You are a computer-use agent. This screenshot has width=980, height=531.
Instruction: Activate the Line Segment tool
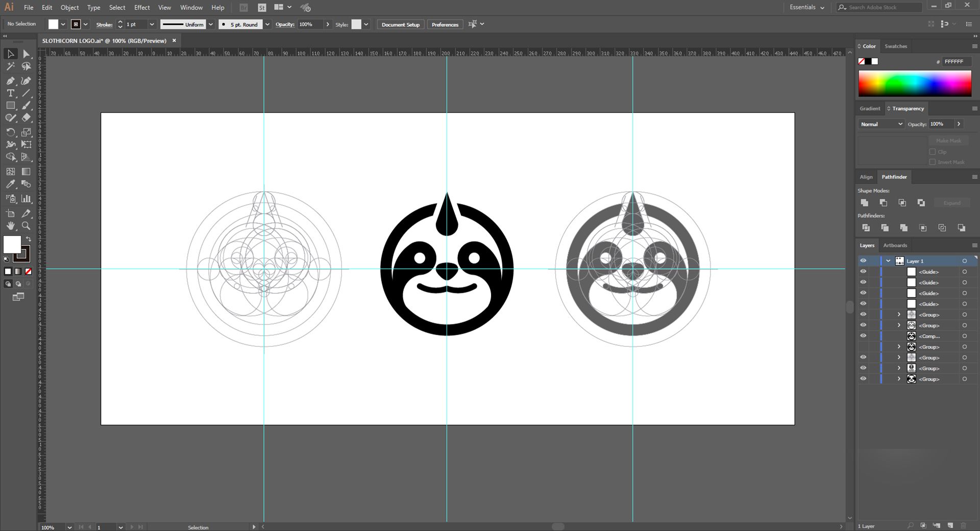(x=26, y=93)
